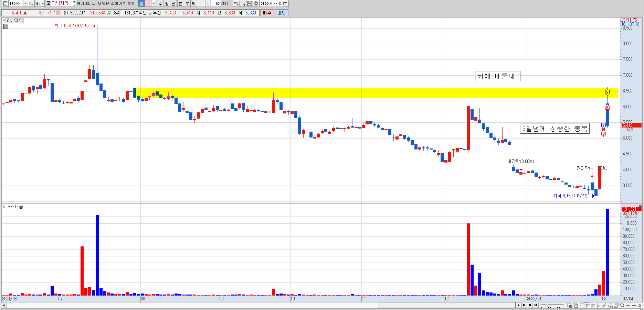
Task: Click the stock code field 053950
Action: (16, 3)
